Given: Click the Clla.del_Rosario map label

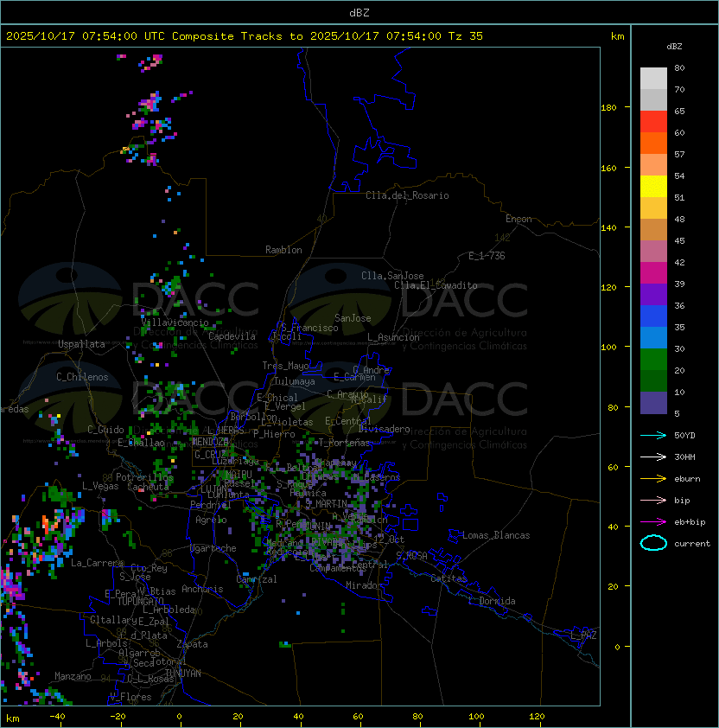Looking at the screenshot, I should 407,195.
